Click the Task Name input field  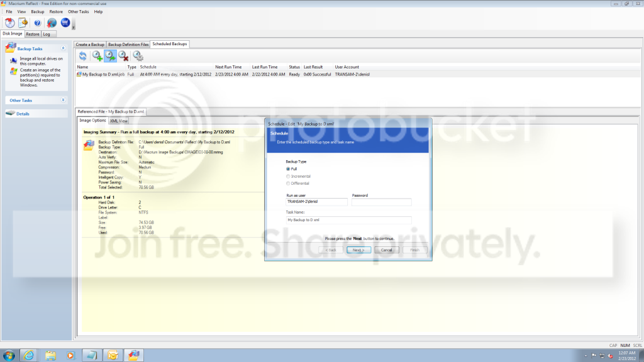point(348,220)
